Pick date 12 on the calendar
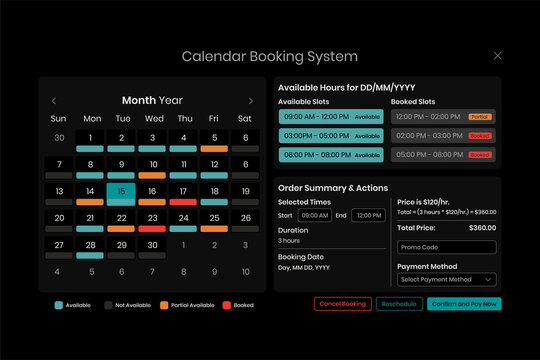This screenshot has width=540, height=360. pyautogui.click(x=214, y=168)
